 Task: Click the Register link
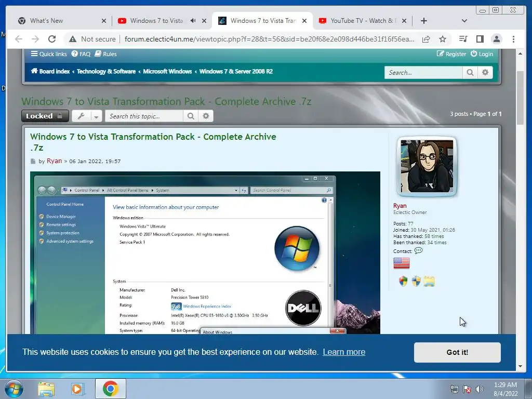pyautogui.click(x=451, y=54)
